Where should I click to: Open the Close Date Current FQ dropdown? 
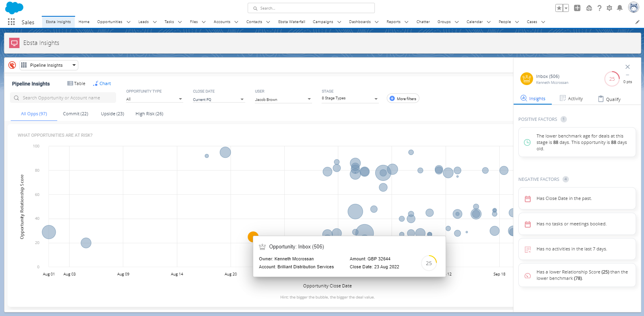click(218, 99)
